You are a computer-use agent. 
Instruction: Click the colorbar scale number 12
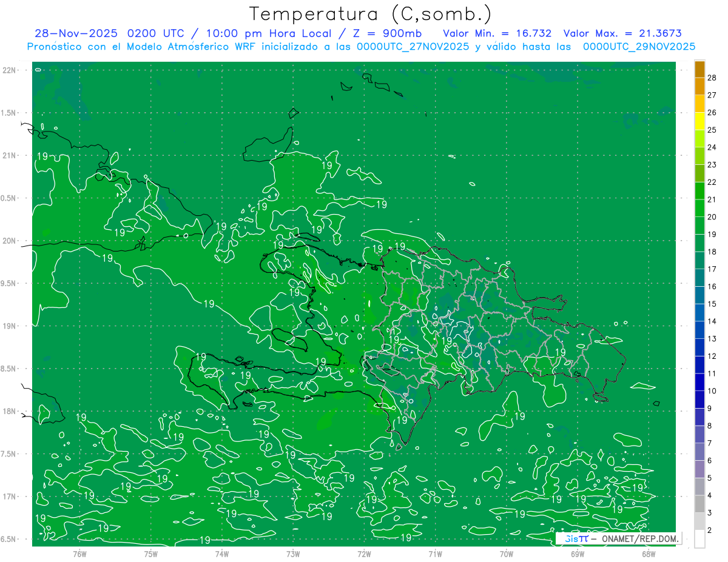tap(712, 356)
